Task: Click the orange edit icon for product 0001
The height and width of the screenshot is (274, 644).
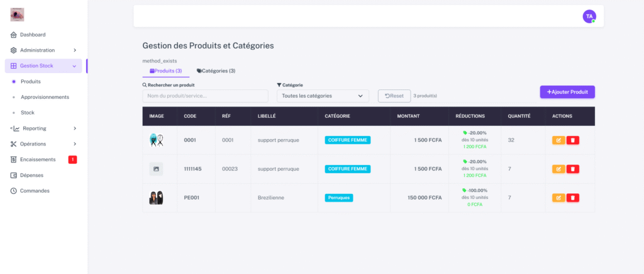Action: [558, 140]
